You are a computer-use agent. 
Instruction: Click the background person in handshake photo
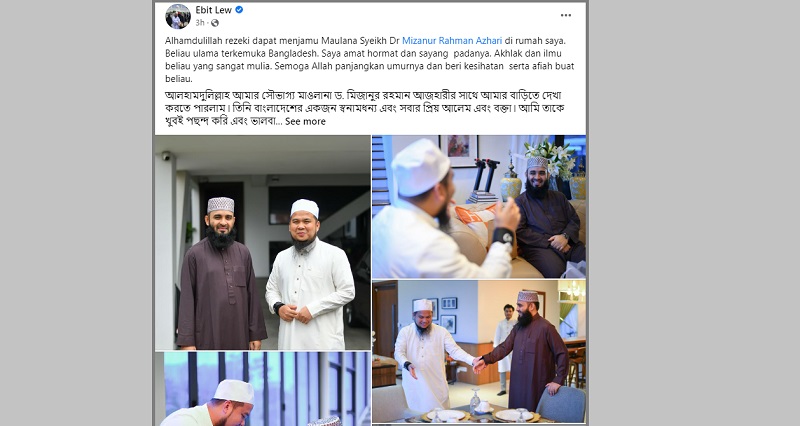[x=503, y=349]
